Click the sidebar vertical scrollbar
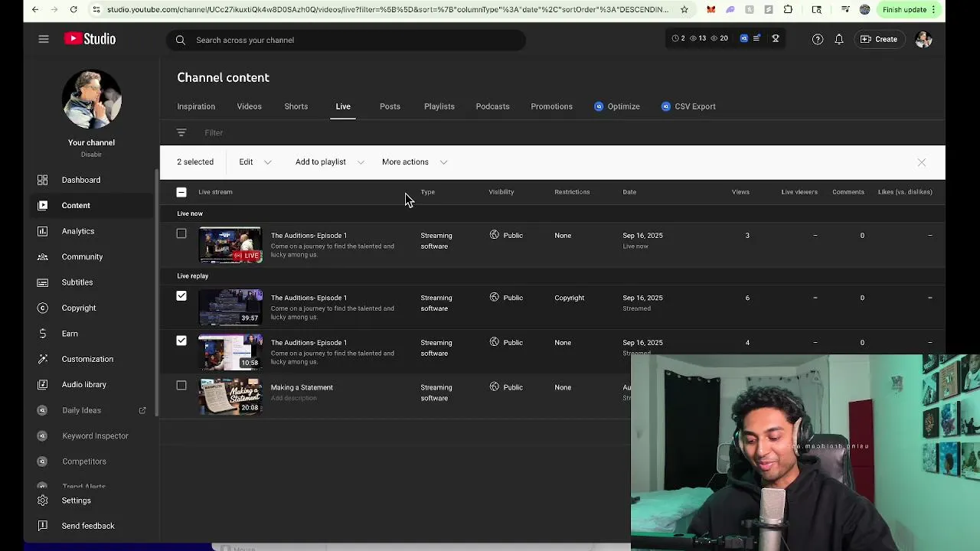The width and height of the screenshot is (980, 551). (x=157, y=291)
